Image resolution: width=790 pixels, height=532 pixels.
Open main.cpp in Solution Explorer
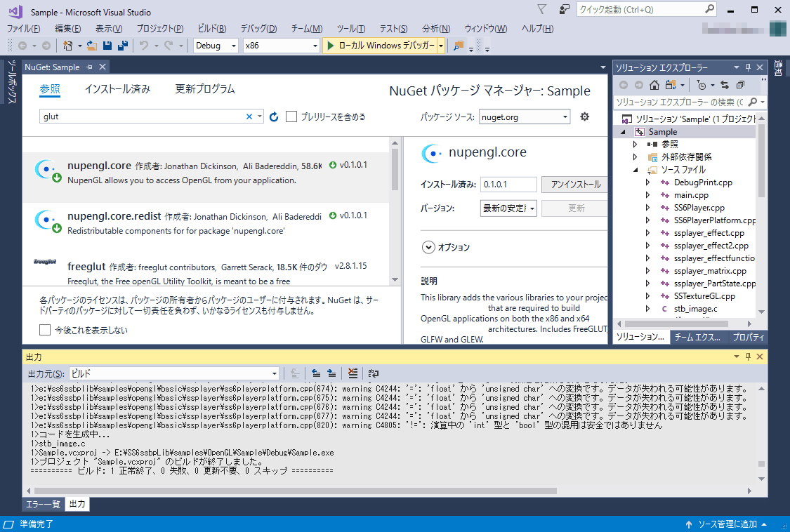(691, 195)
